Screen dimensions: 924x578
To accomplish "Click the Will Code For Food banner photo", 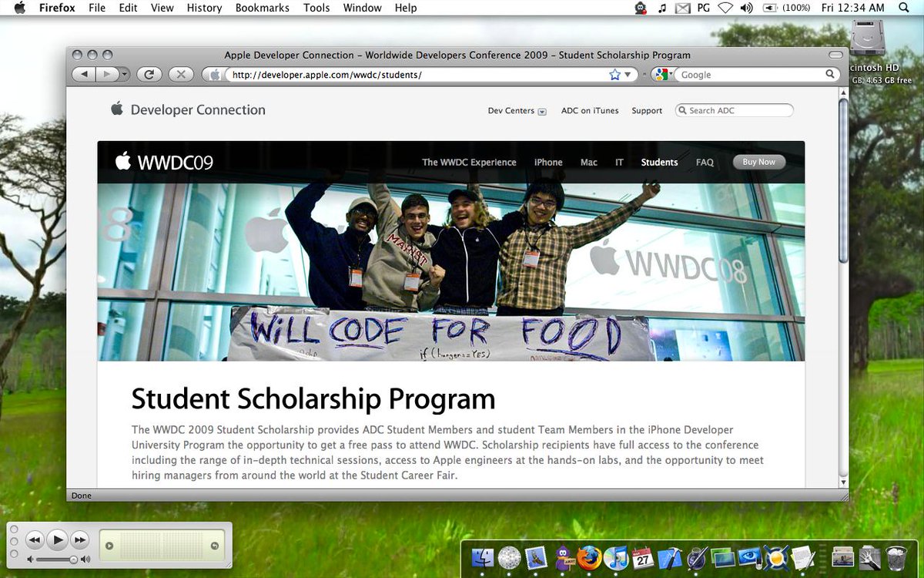I will (451, 272).
